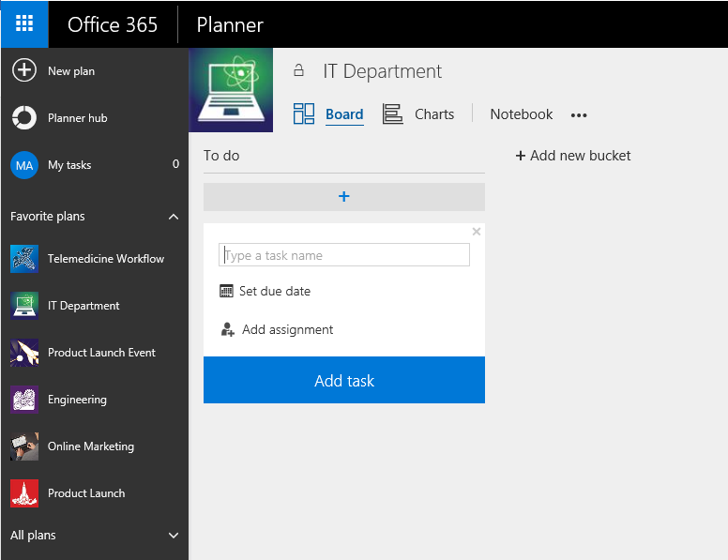Click the To do bucket title
The height and width of the screenshot is (560, 728).
(221, 156)
